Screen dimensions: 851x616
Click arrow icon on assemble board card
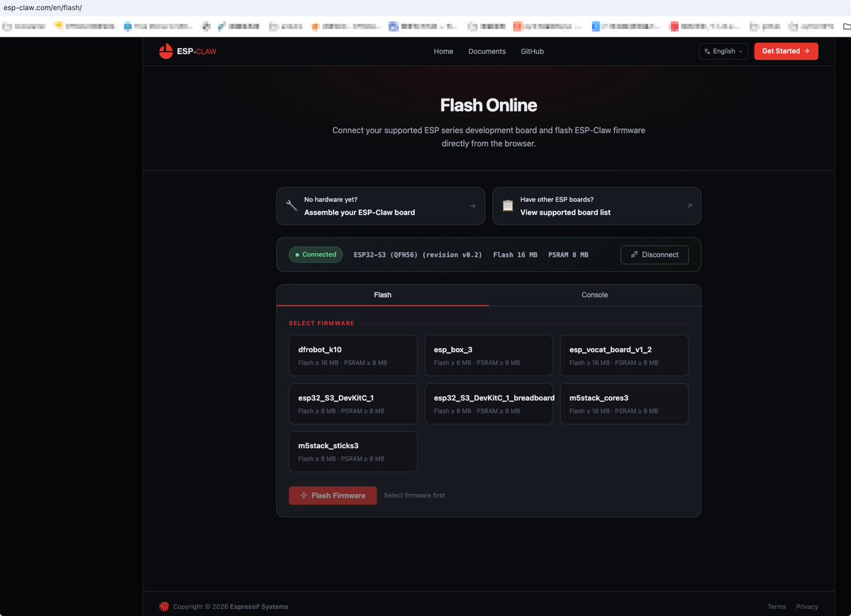click(x=472, y=206)
